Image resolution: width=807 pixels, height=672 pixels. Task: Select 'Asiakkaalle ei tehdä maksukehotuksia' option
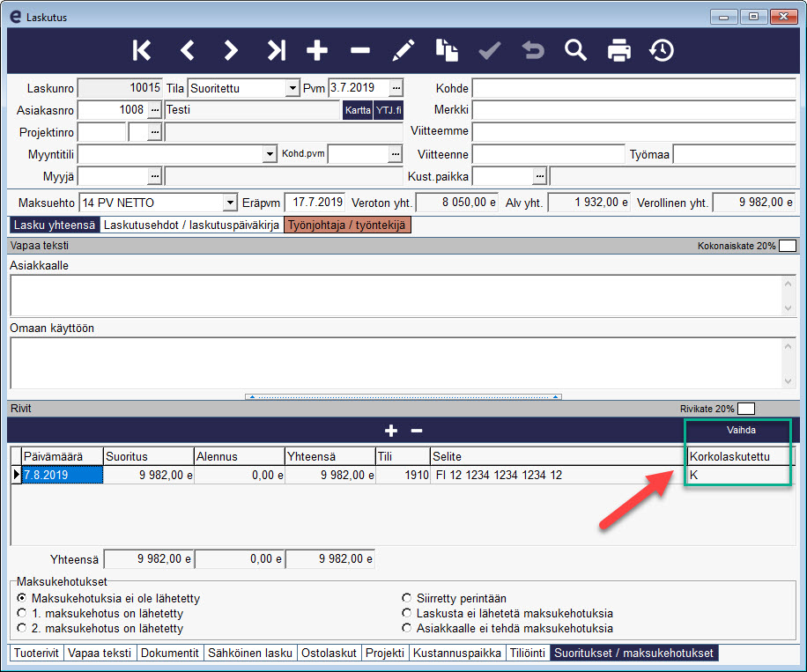407,628
